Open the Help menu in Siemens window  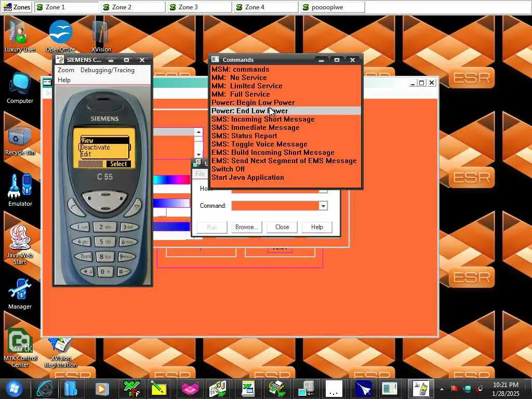(x=64, y=80)
